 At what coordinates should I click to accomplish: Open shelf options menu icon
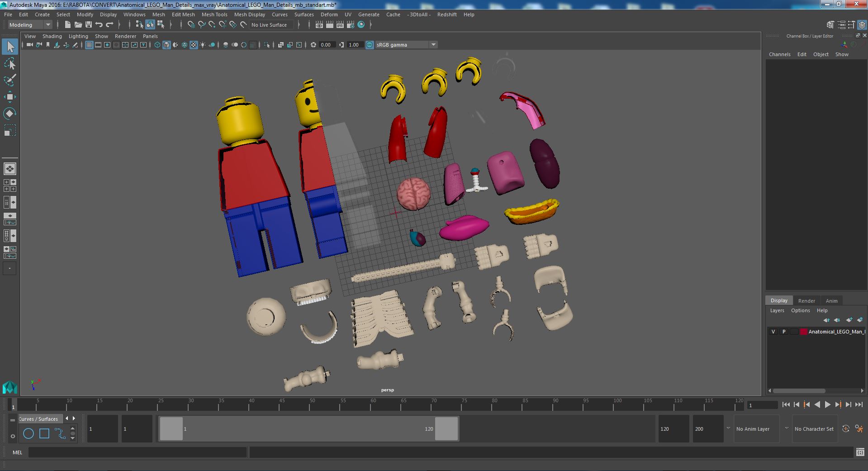point(13,436)
